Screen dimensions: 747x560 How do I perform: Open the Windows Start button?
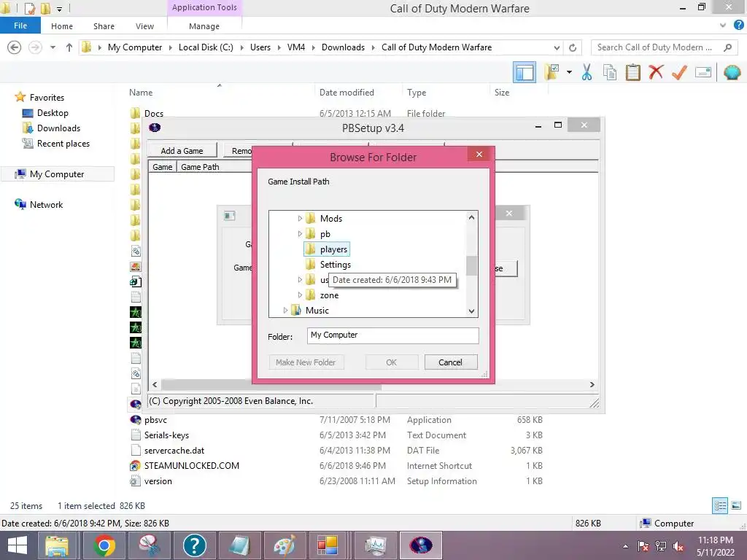click(18, 545)
